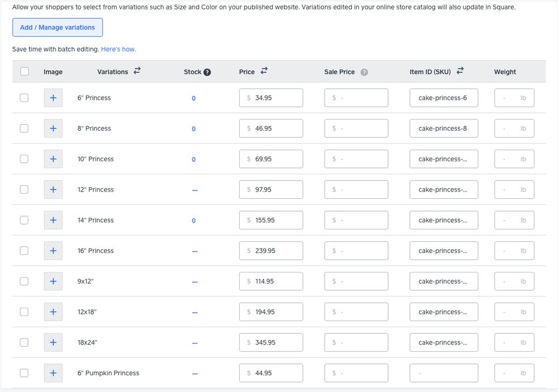Click the add image plus for 6" Princess
Screen dimensions: 558x392
pos(53,98)
